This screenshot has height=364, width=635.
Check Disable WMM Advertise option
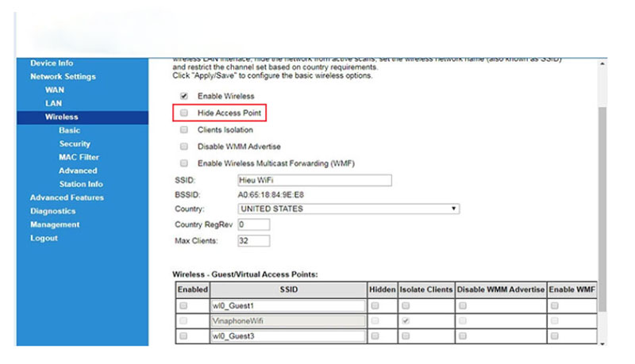(x=184, y=147)
